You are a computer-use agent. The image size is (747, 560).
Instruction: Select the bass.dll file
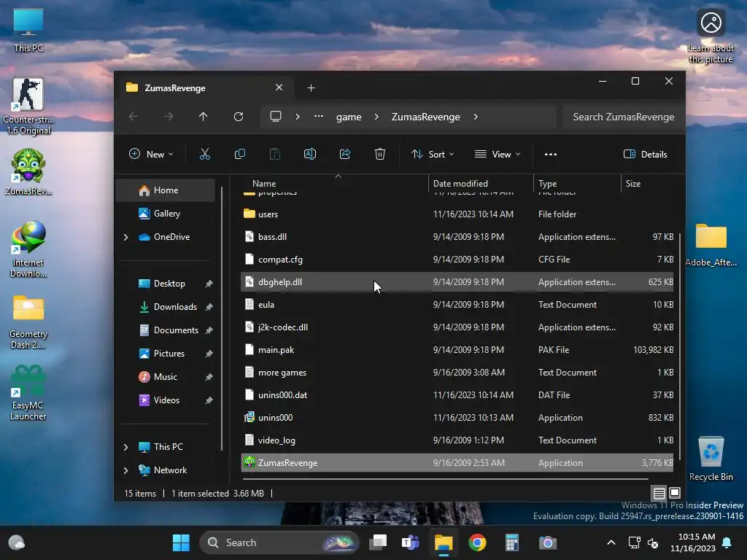(x=457, y=237)
